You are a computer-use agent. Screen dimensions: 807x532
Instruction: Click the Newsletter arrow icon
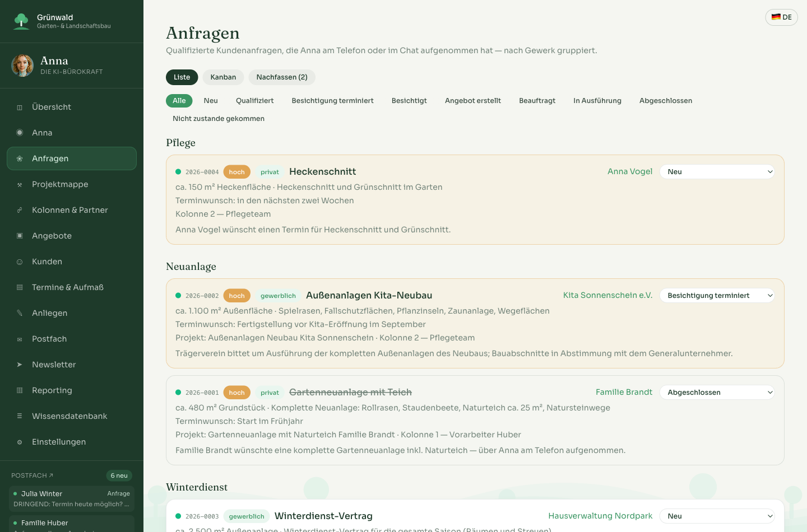click(20, 365)
